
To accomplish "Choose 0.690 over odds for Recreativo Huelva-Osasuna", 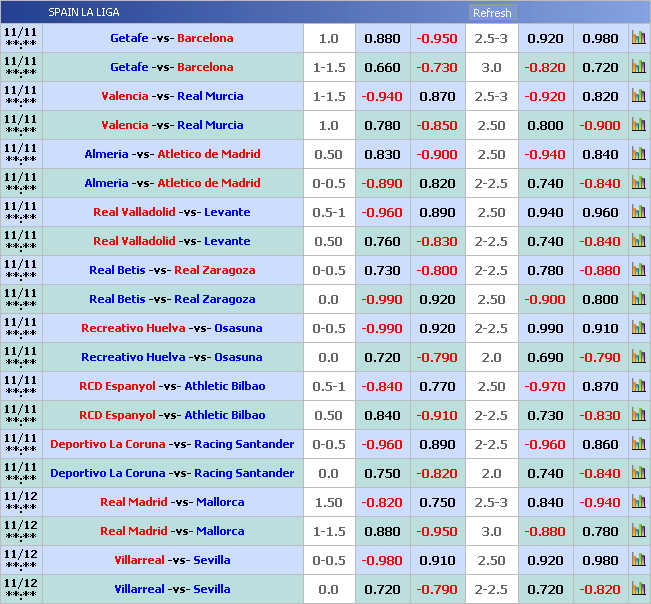I will point(545,357).
